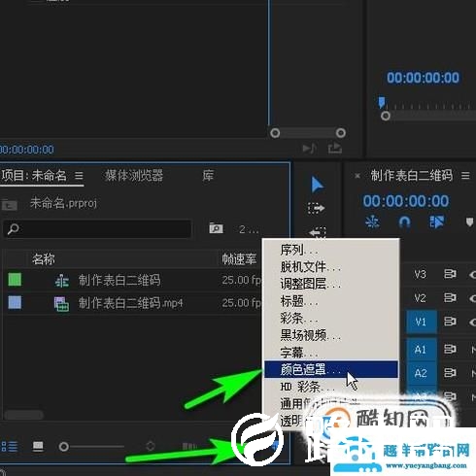Click the Play audio button in source monitor
476x476 pixels.
309,149
